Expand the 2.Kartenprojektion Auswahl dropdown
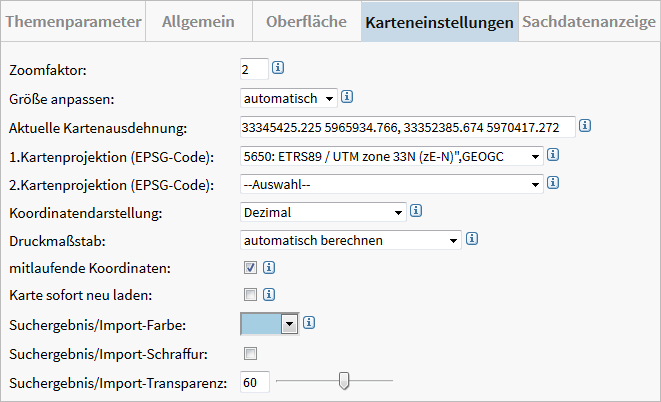Image resolution: width=661 pixels, height=402 pixels. [392, 183]
